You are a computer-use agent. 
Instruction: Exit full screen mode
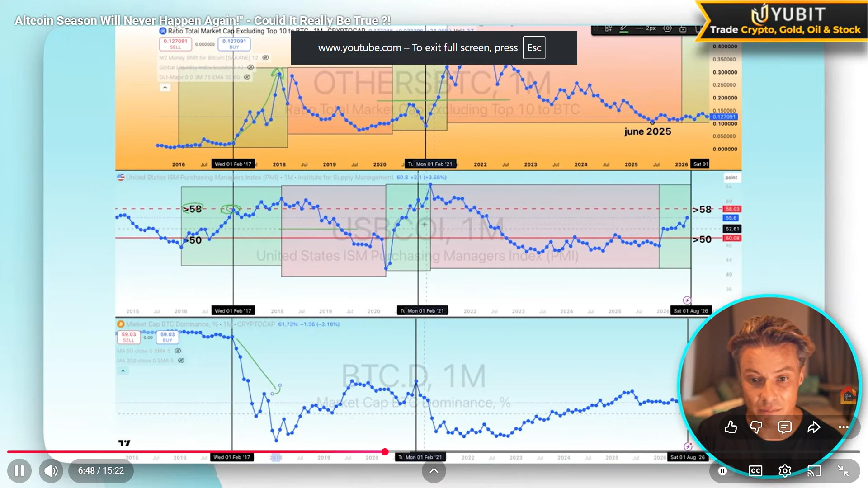843,471
